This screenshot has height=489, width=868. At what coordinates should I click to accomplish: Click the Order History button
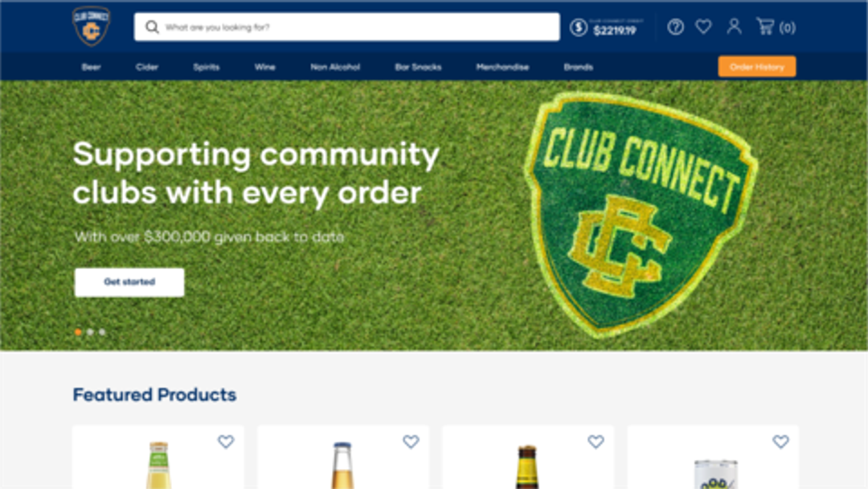(x=757, y=67)
